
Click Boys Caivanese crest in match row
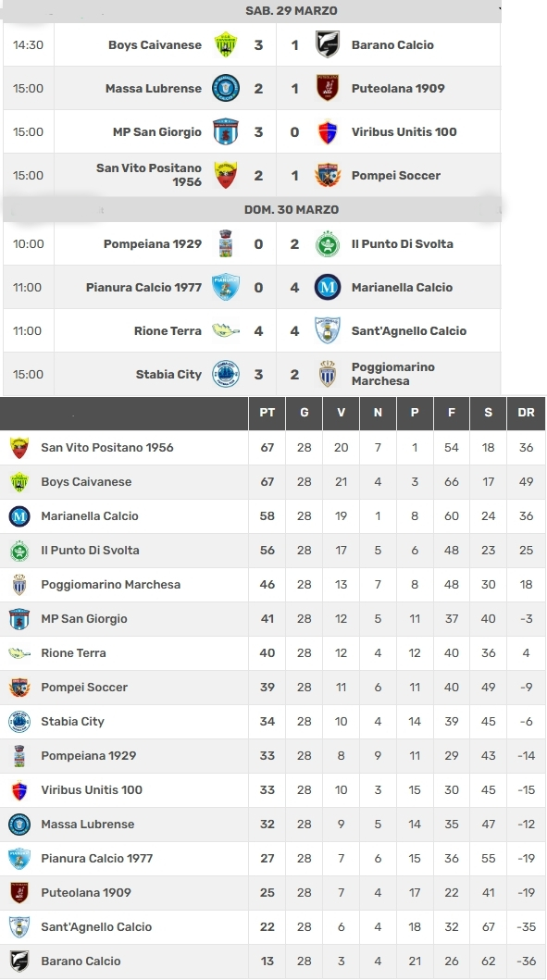[x=226, y=45]
